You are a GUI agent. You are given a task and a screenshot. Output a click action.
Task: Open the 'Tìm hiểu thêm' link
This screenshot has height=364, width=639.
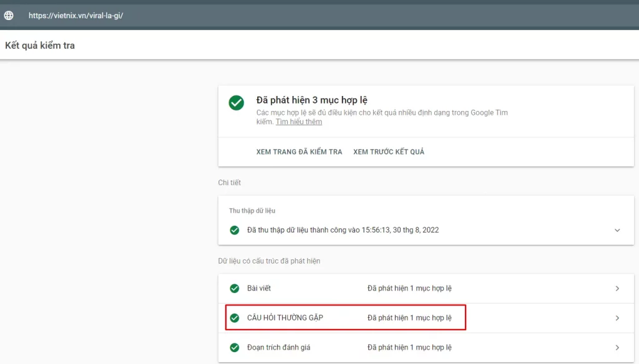pyautogui.click(x=299, y=122)
